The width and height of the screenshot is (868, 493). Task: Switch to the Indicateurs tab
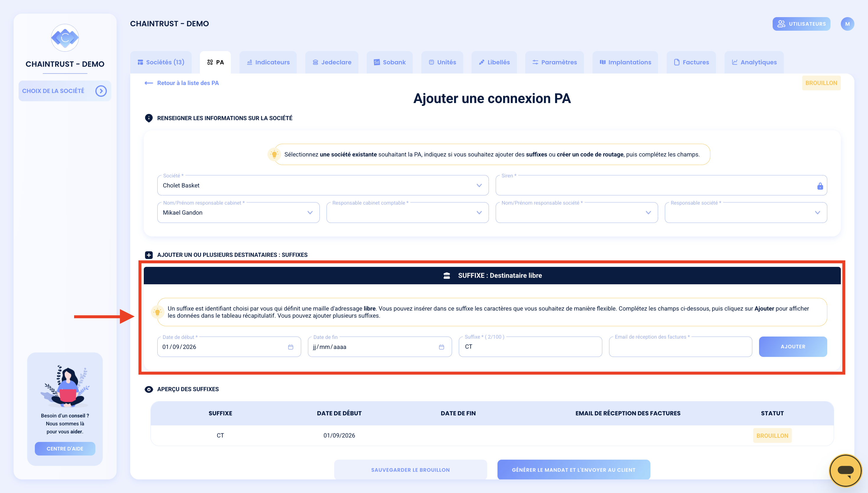268,62
